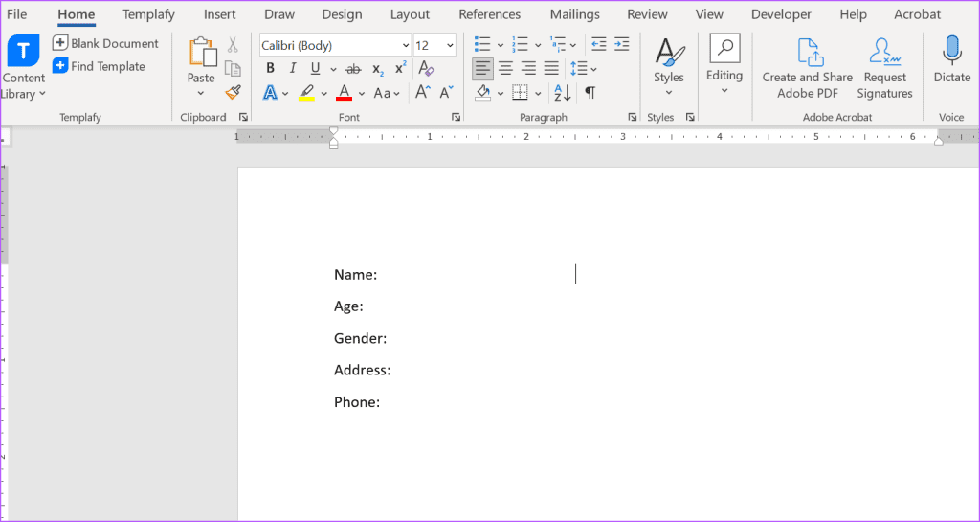980x522 pixels.
Task: Increase font size with grow icon
Action: (423, 93)
